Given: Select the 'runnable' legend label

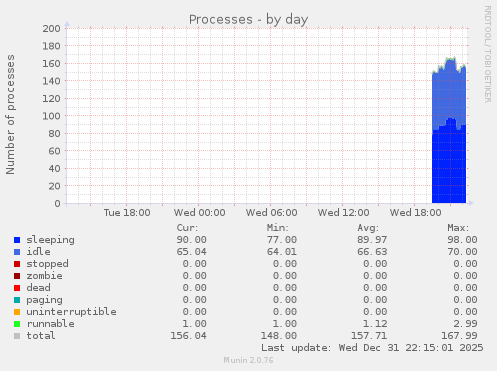Looking at the screenshot, I should (x=50, y=324).
